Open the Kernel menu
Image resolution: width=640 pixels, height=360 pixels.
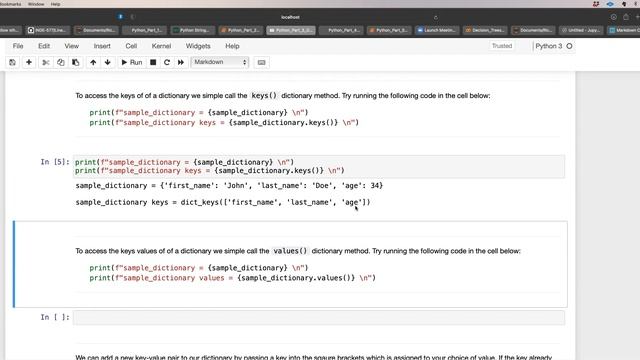tap(161, 46)
